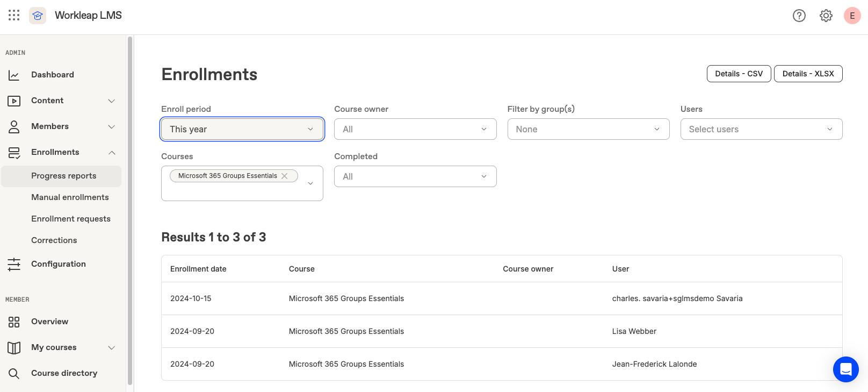The image size is (868, 392).
Task: Click the Members person icon
Action: [14, 127]
